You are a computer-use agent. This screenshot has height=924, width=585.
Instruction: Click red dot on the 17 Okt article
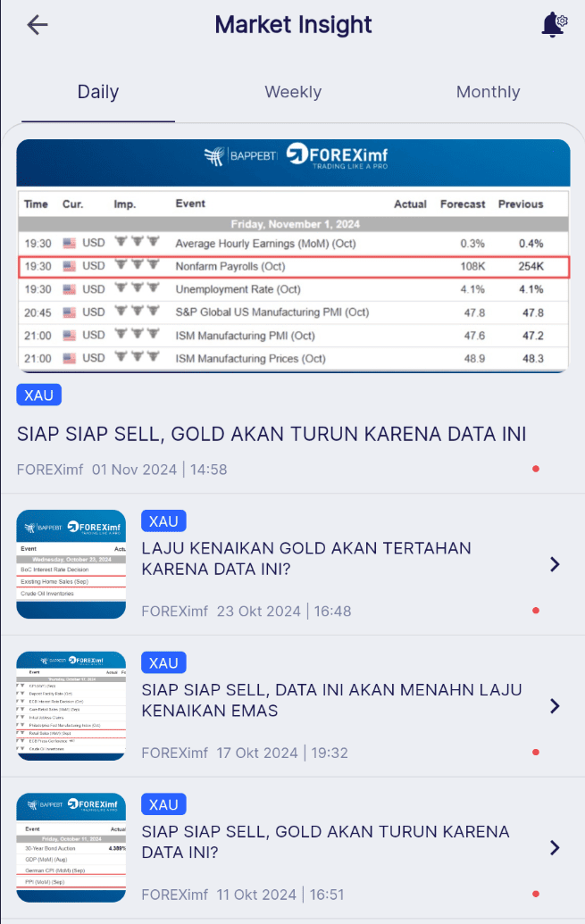[536, 753]
